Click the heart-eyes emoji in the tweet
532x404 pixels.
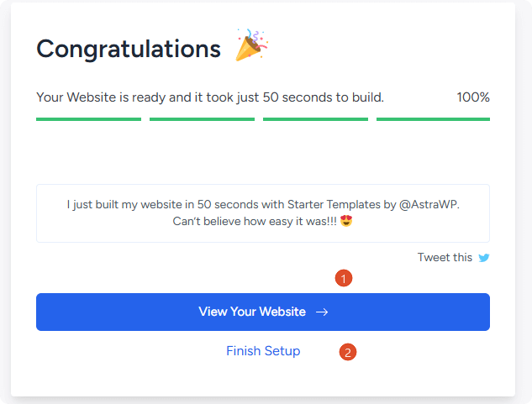click(345, 223)
